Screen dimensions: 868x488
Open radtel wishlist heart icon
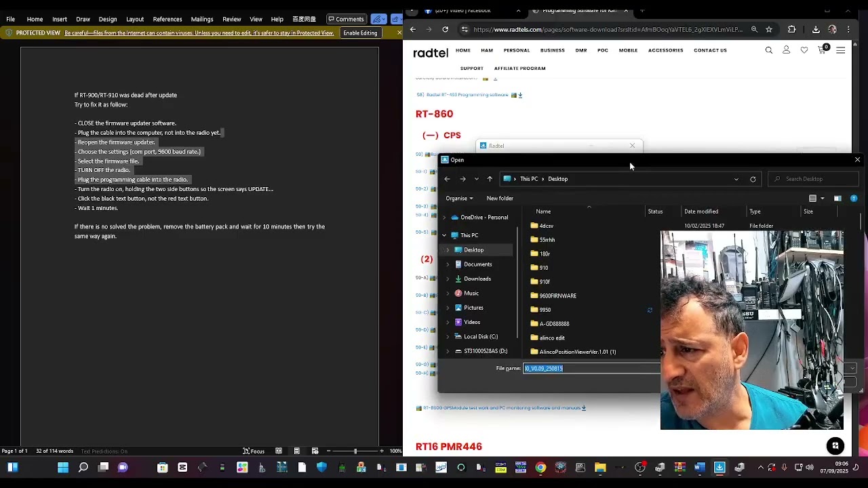tap(804, 50)
